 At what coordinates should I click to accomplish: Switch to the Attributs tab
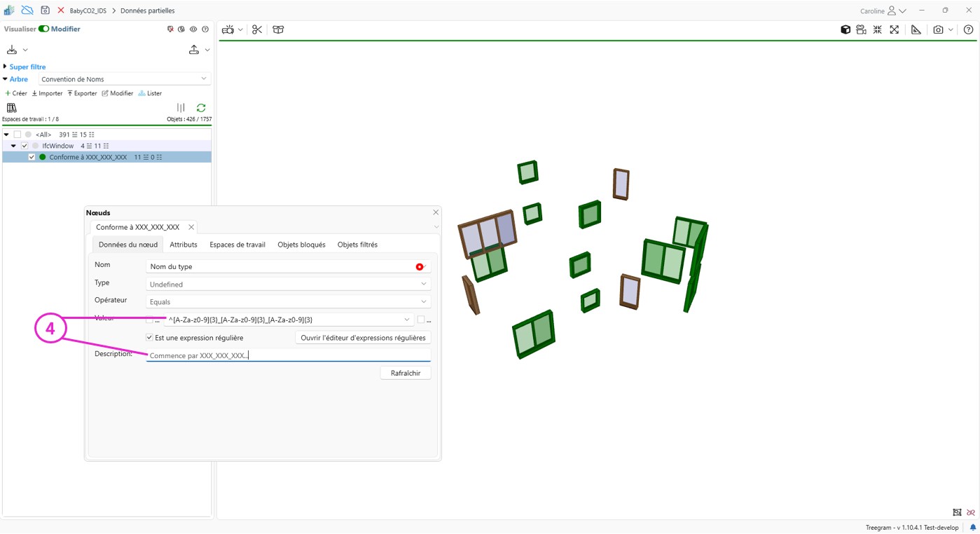point(184,245)
